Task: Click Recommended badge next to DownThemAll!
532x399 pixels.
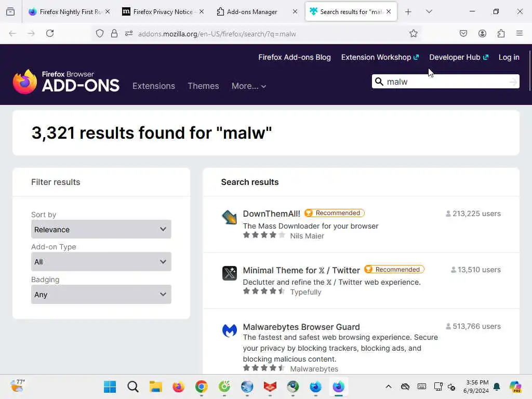Action: pyautogui.click(x=335, y=213)
